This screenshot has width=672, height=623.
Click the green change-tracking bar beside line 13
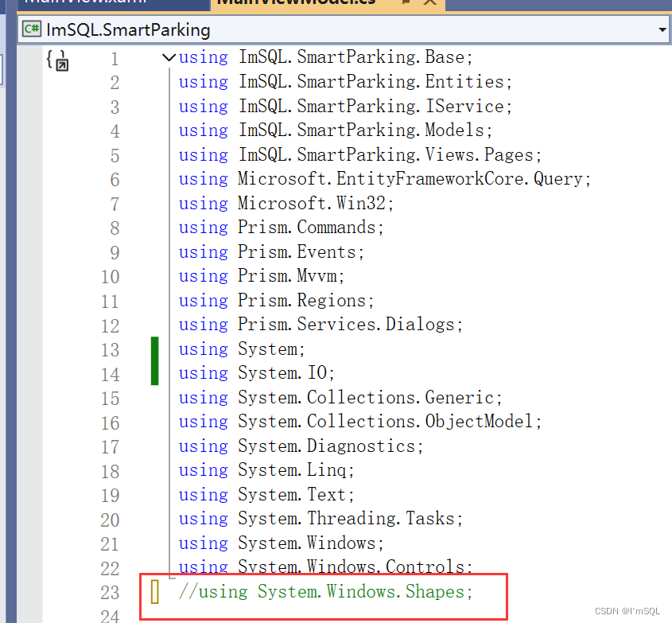[155, 360]
